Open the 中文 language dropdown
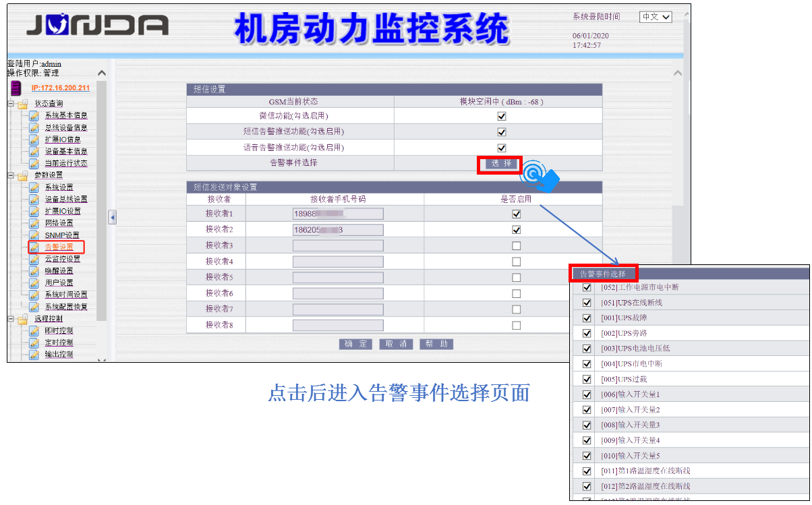Viewport: 812px width, 505px height. pyautogui.click(x=655, y=17)
